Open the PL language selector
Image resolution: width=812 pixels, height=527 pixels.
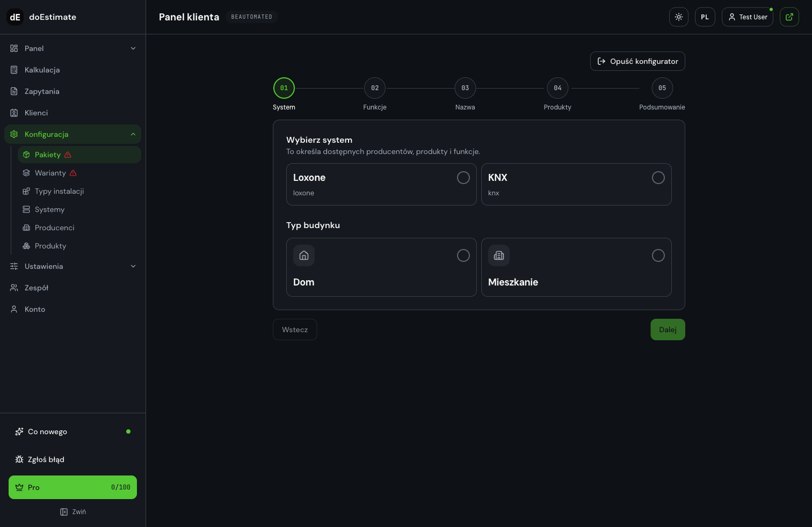[705, 17]
